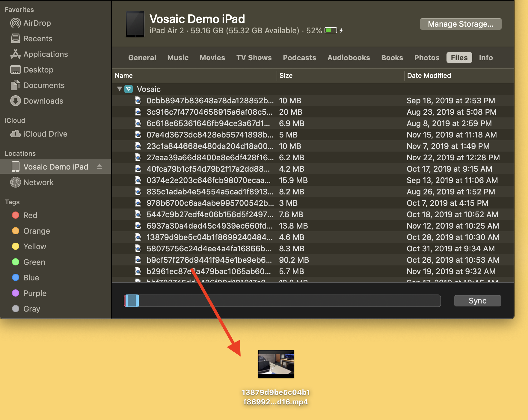Select file icon for 6c618e65361646fb94ce3a67d1

click(x=138, y=123)
